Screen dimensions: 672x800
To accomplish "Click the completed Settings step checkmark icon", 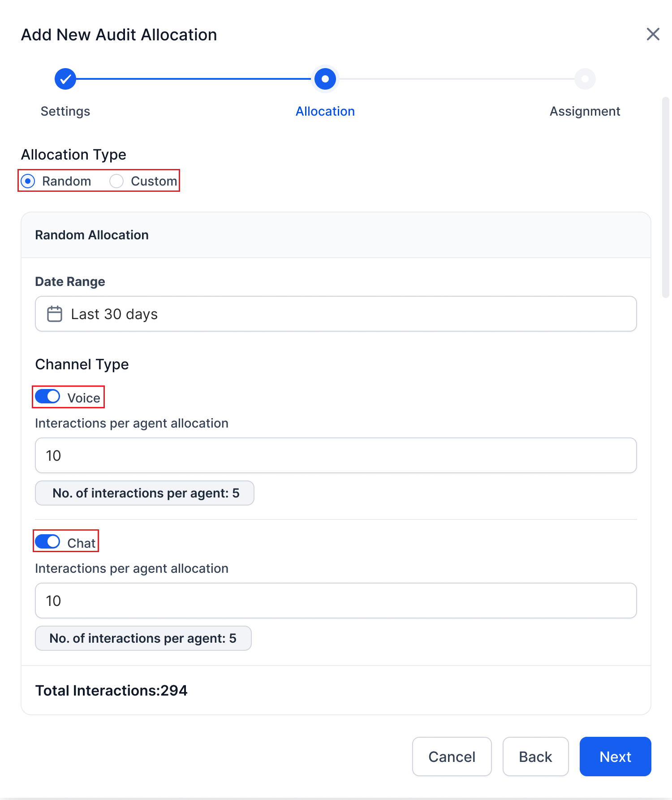I will pyautogui.click(x=65, y=79).
